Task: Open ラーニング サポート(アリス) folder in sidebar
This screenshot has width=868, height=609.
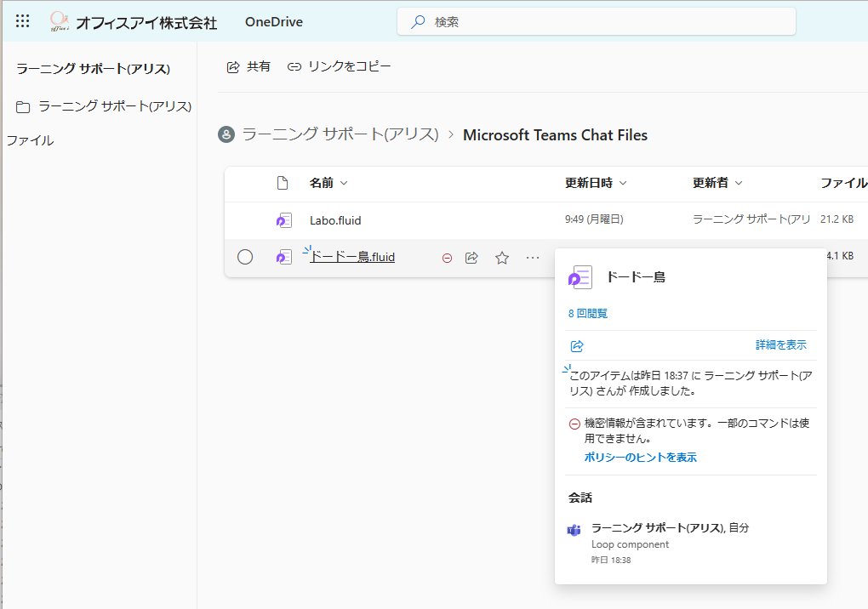Action: coord(104,106)
